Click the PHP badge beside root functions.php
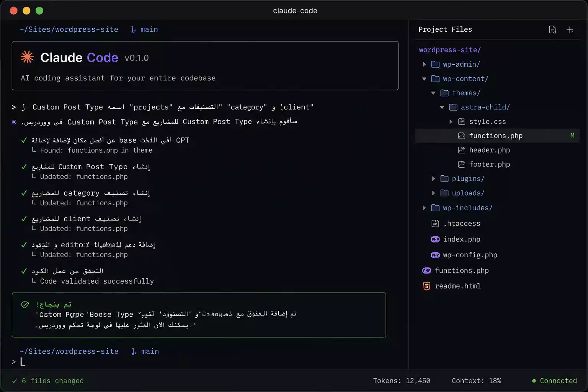Screen dimensions: 588x392 point(426,271)
